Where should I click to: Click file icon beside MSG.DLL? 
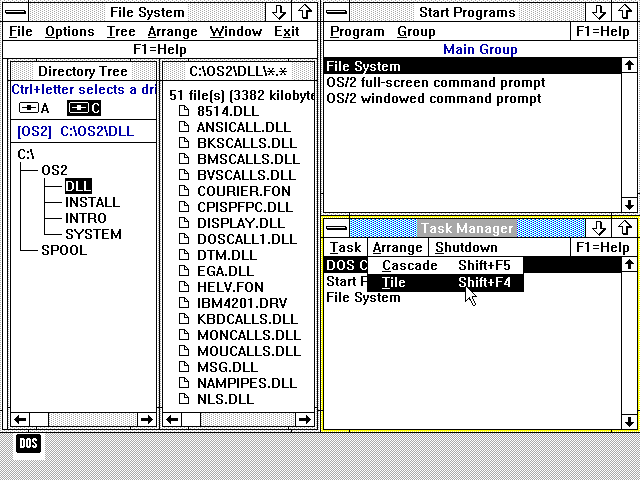pos(184,367)
